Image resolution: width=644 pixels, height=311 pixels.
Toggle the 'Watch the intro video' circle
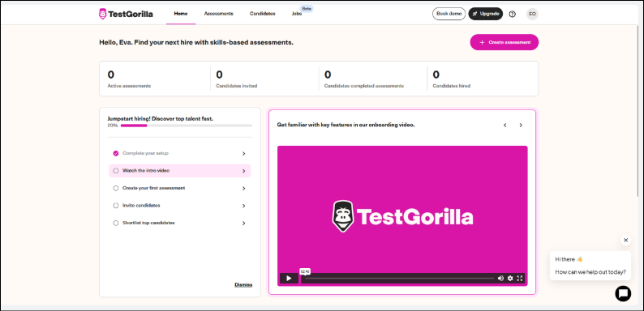tap(116, 171)
